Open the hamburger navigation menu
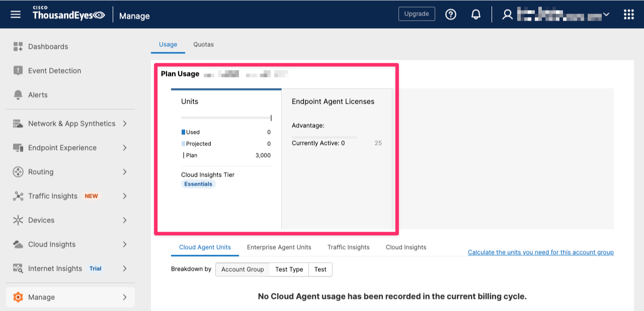The height and width of the screenshot is (311, 644). pos(16,14)
